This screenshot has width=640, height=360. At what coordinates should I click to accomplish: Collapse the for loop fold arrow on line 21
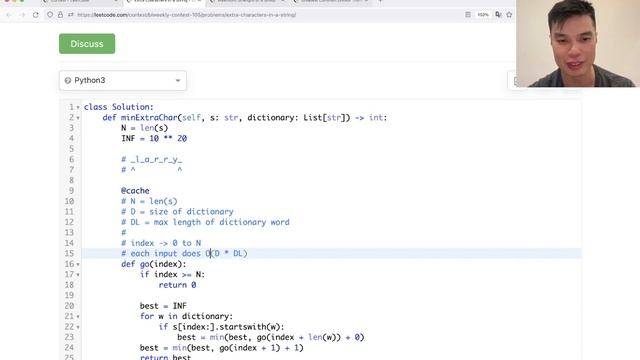78,317
